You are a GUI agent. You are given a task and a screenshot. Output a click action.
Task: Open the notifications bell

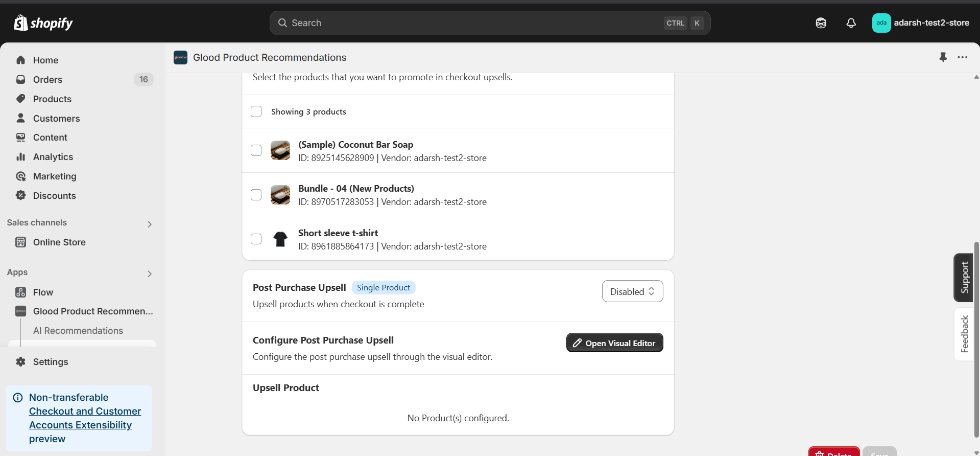[x=851, y=23]
